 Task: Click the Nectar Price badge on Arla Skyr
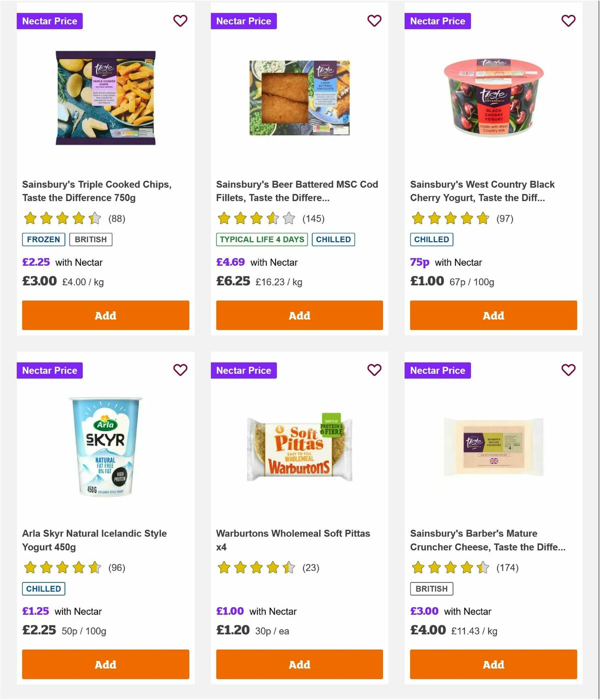49,370
